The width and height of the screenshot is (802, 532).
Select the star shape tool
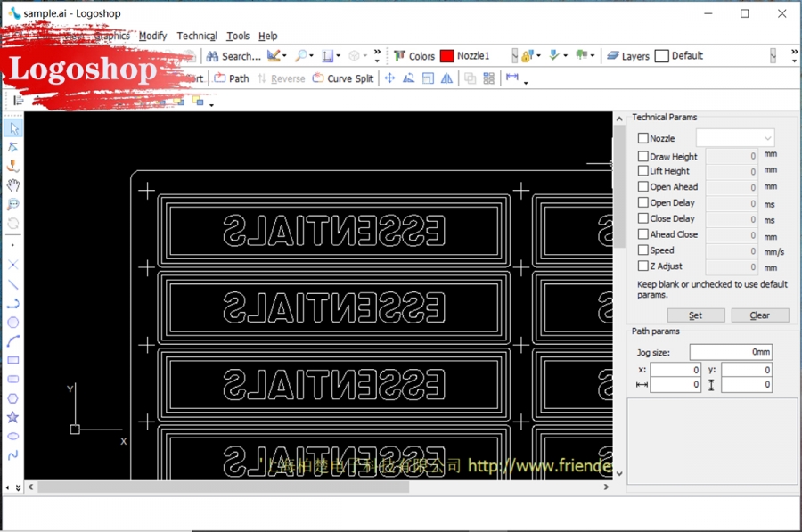13,417
